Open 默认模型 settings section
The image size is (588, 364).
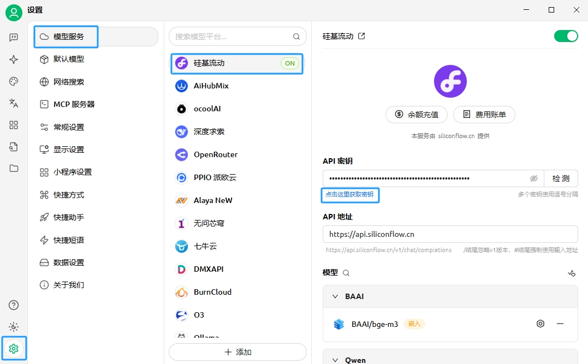96,59
